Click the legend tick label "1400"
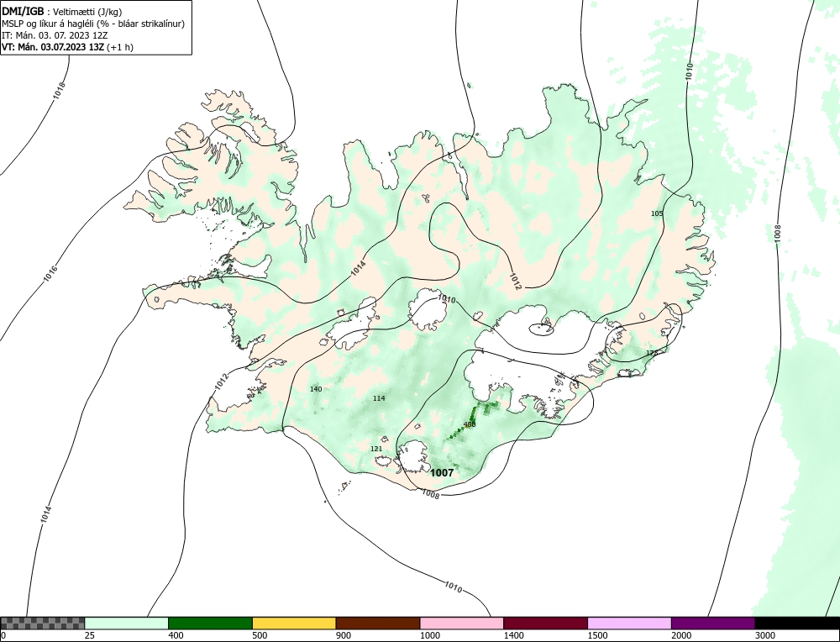840x642 pixels. [x=514, y=635]
